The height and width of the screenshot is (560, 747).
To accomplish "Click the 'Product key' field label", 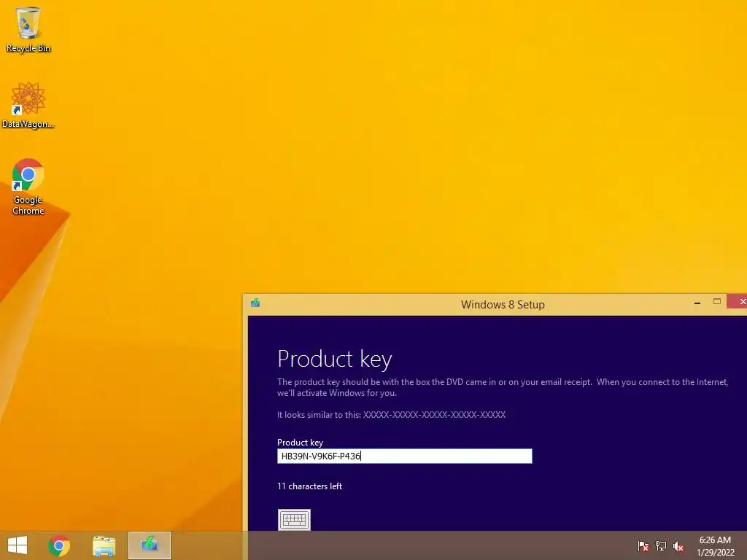I will pyautogui.click(x=300, y=443).
